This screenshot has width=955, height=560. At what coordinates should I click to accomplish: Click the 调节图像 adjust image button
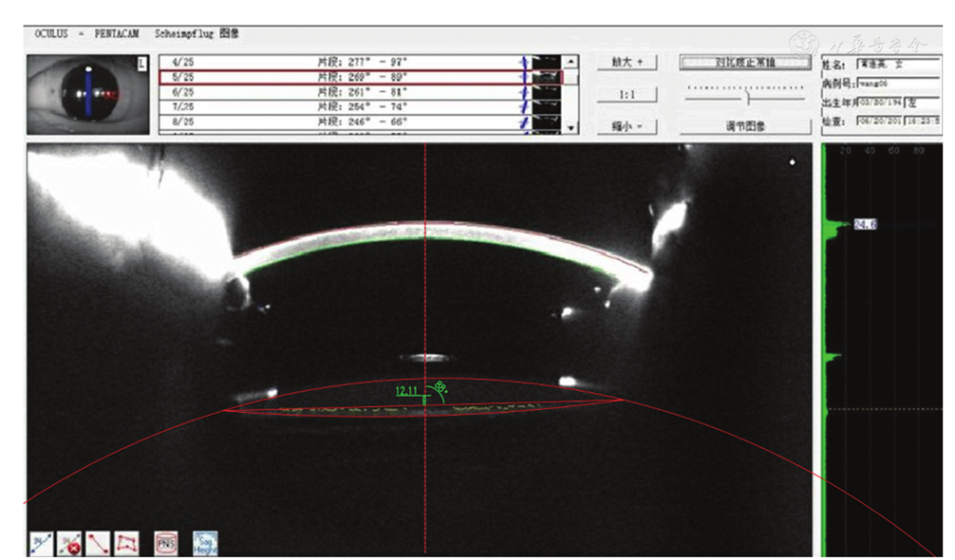pos(745,125)
